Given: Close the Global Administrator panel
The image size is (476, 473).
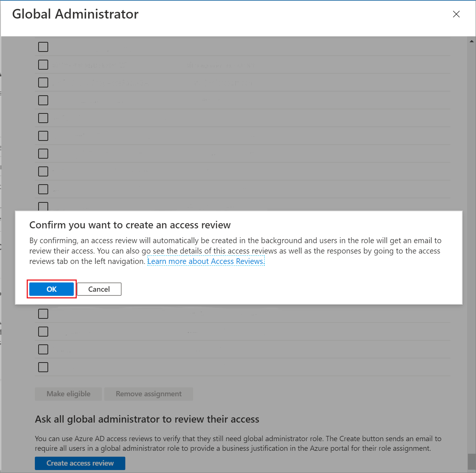Looking at the screenshot, I should [x=456, y=14].
